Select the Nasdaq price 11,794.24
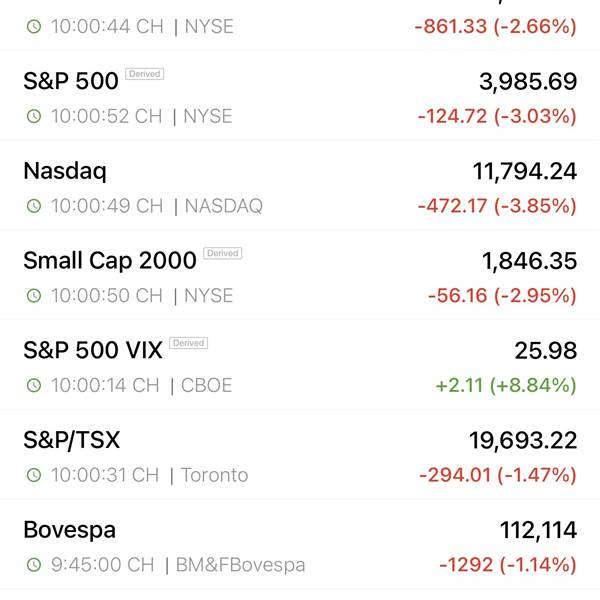 point(525,171)
